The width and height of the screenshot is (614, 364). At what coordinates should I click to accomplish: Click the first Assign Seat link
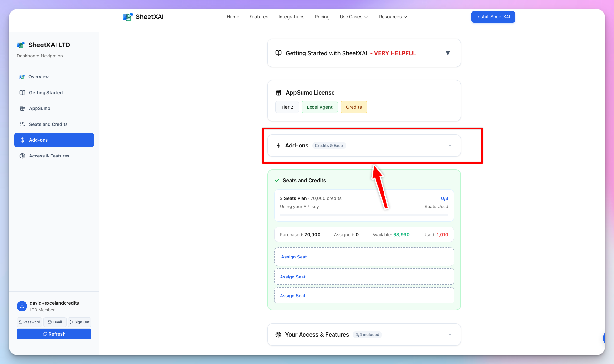[294, 257]
